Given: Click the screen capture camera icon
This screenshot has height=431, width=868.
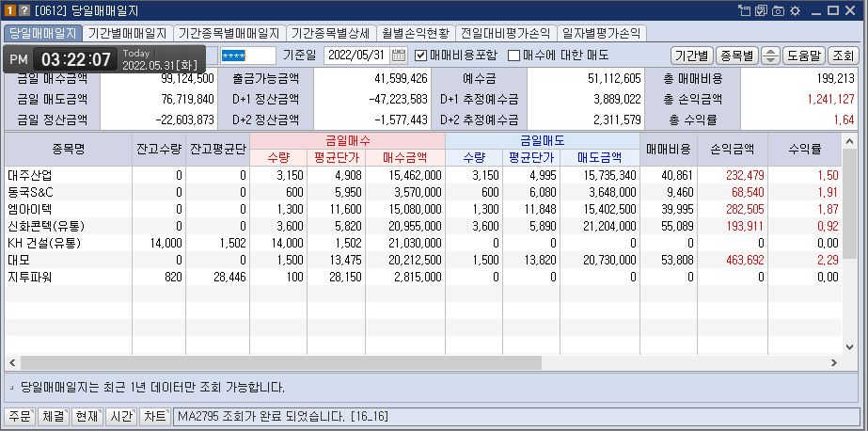Looking at the screenshot, I should click(x=778, y=10).
